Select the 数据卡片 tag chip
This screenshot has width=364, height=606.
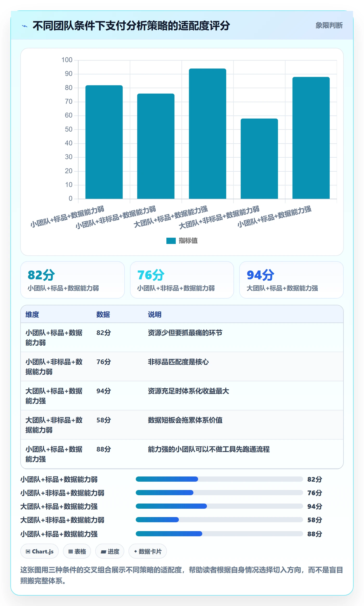pyautogui.click(x=148, y=551)
